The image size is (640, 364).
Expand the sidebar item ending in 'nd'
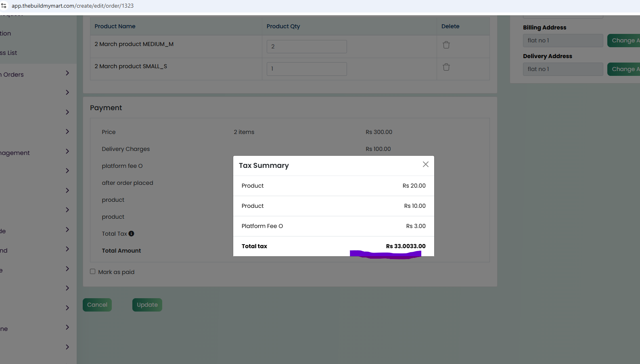click(67, 249)
